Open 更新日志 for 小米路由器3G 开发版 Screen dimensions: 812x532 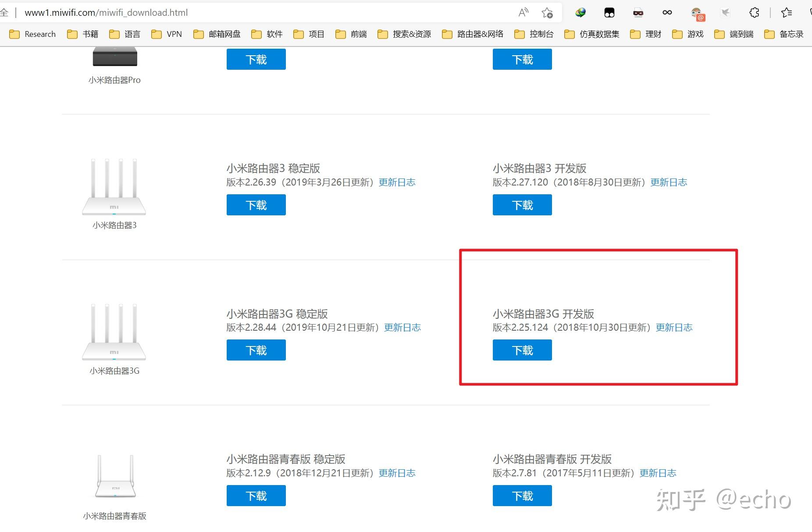click(x=674, y=328)
